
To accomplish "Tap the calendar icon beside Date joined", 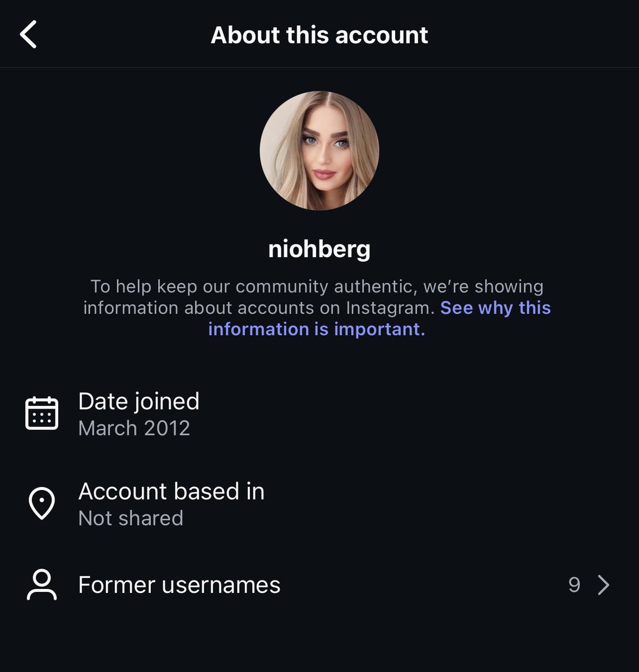I will (x=41, y=413).
